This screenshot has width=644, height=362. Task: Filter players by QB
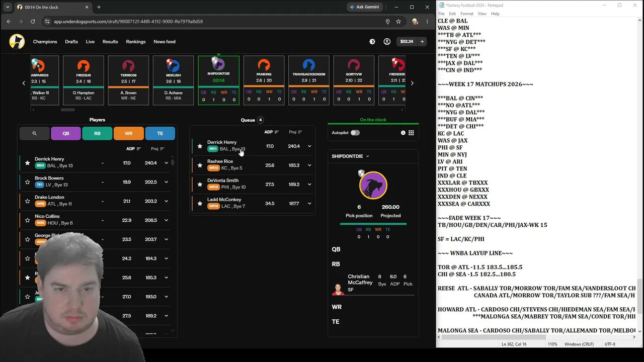tap(66, 133)
